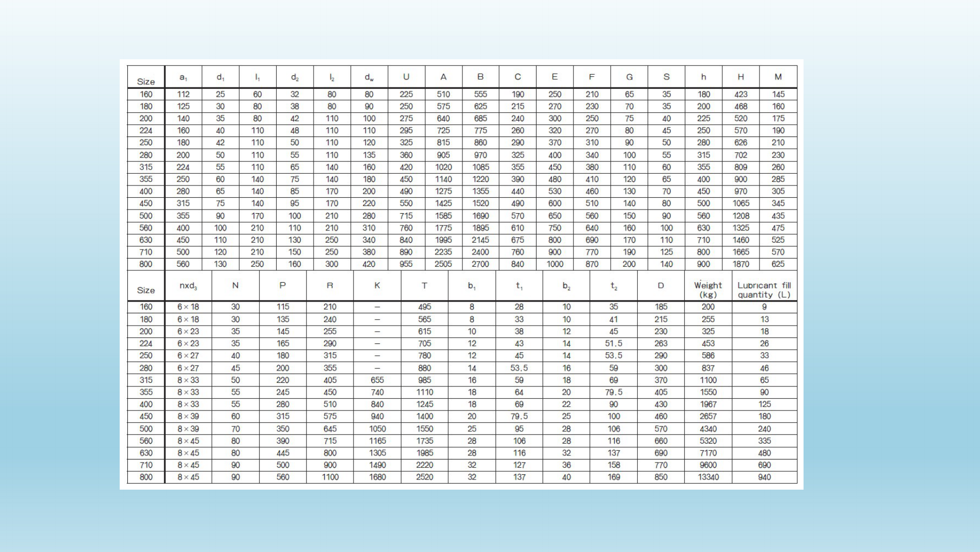Click the dw column header

(369, 77)
